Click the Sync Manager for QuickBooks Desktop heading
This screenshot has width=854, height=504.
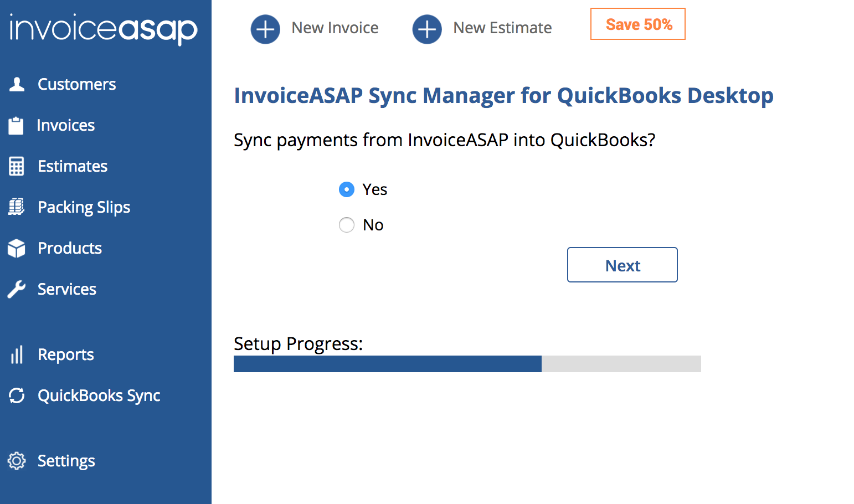[x=503, y=96]
